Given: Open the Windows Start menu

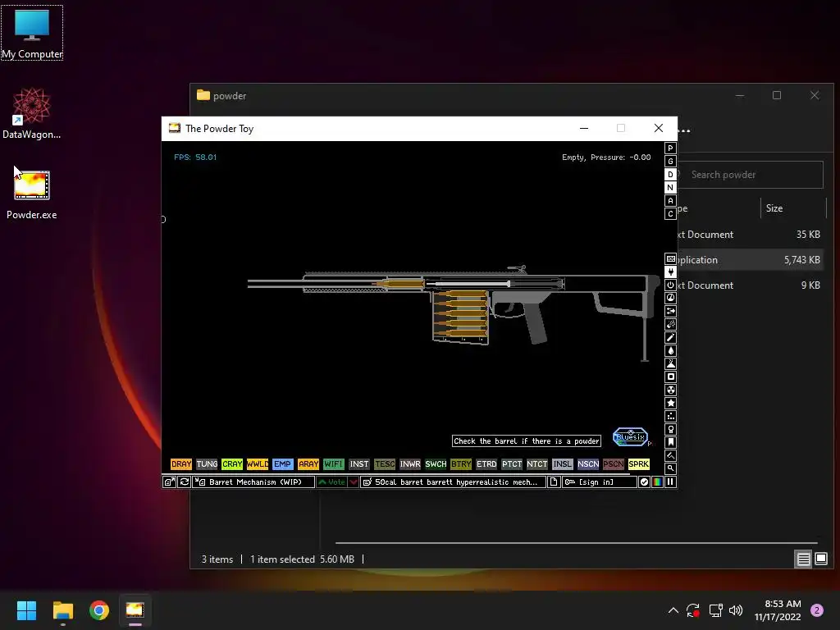Looking at the screenshot, I should tap(27, 610).
